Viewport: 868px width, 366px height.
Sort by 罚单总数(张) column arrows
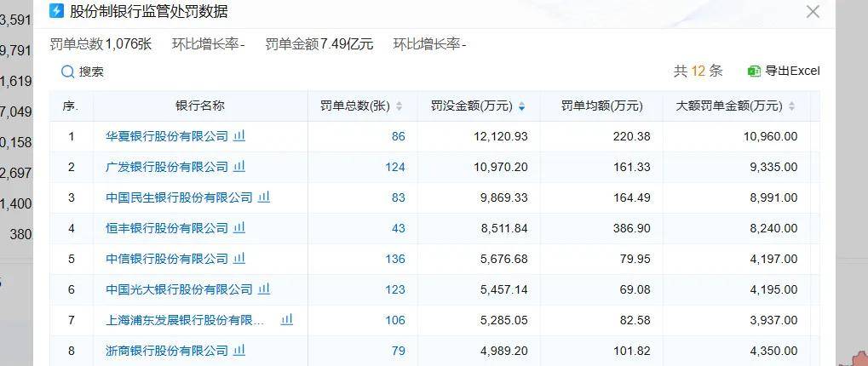tap(400, 106)
